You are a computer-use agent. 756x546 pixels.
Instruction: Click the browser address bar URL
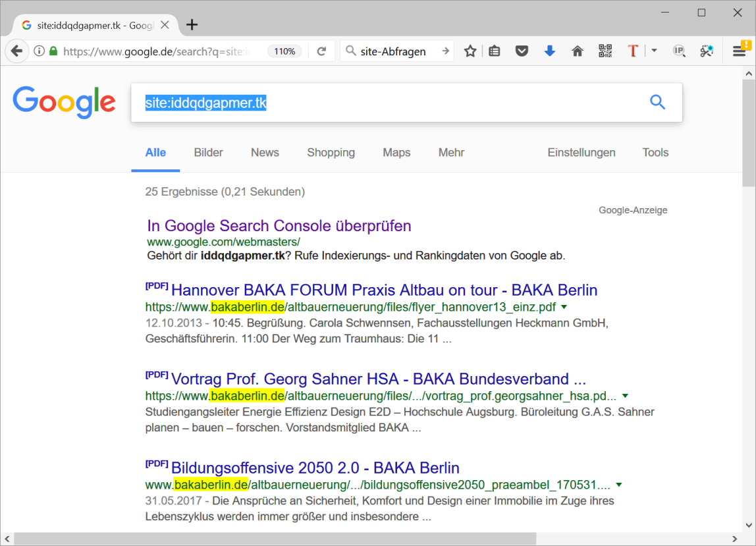click(x=157, y=51)
